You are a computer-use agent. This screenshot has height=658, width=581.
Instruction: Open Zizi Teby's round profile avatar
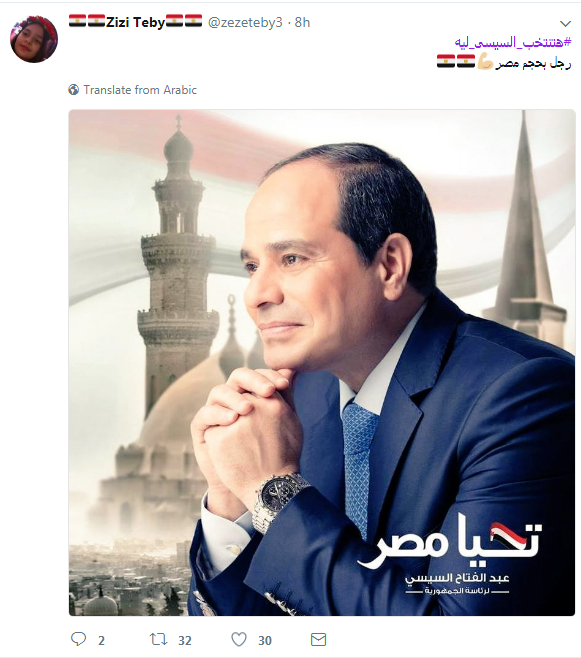(x=34, y=39)
